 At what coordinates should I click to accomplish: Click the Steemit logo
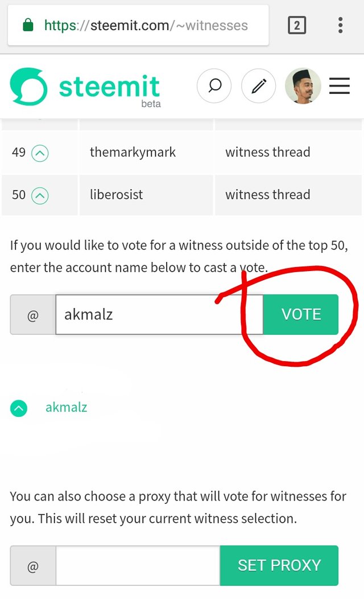tap(85, 87)
